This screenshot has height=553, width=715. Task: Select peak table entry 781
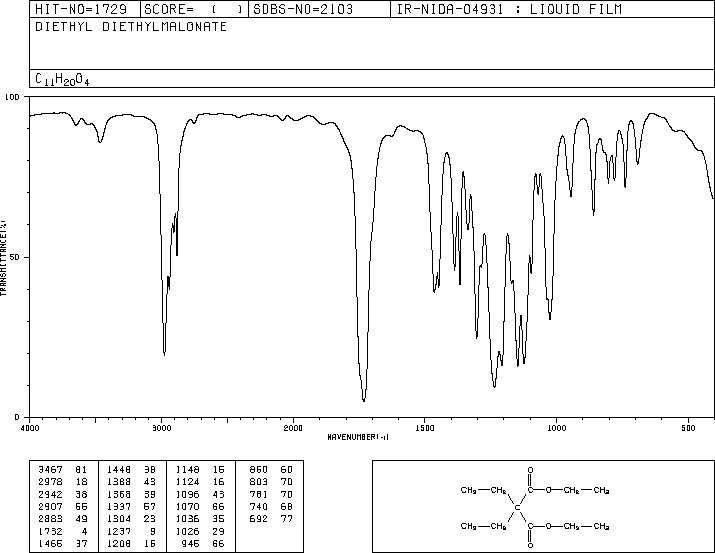pyautogui.click(x=259, y=494)
